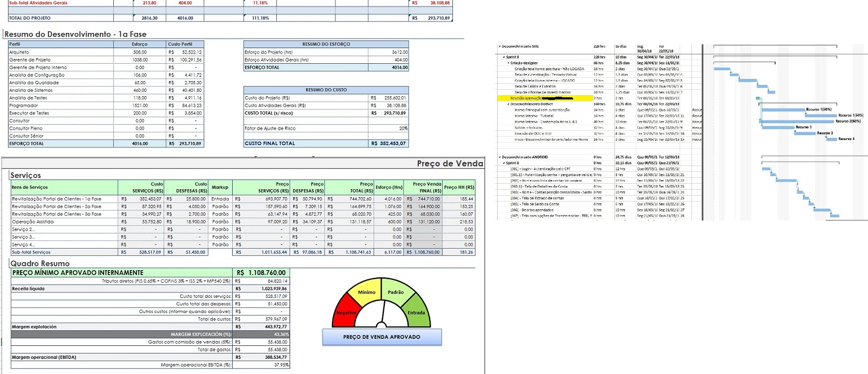The height and width of the screenshot is (374, 868).
Task: Select the Gerente de Projeto Interno cell
Action: click(x=61, y=68)
